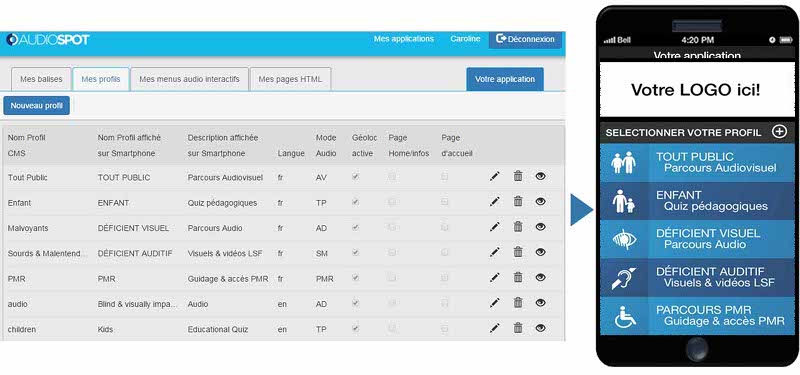Tap the plus icon beside Selectionner votre profil
This screenshot has height=375, width=800.
pos(779,132)
